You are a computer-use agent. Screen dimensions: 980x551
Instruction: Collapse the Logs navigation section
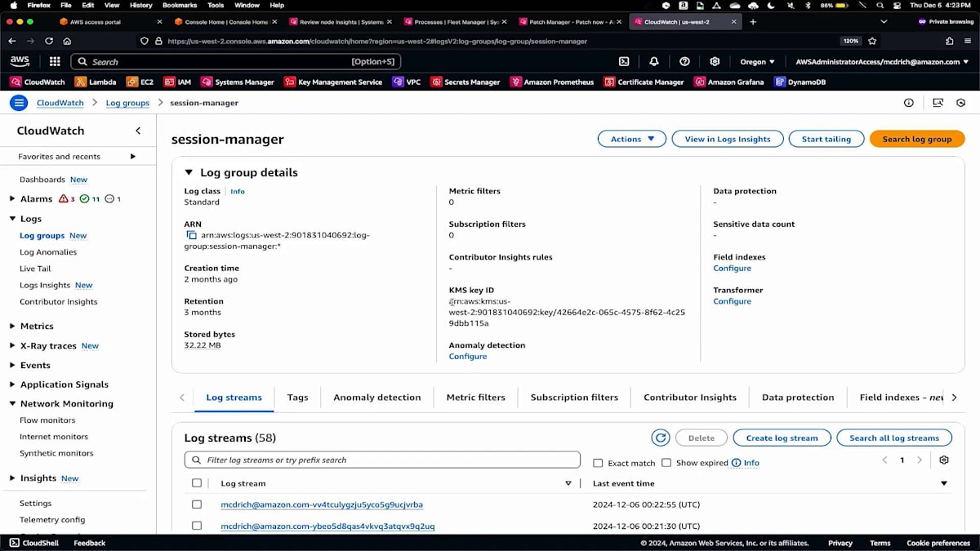(12, 219)
